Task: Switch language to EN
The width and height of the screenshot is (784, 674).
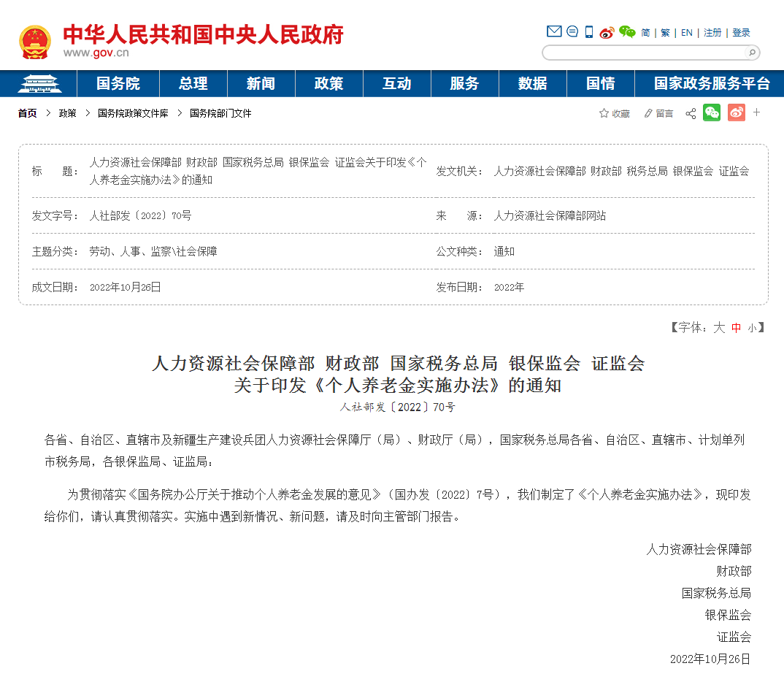Action: pyautogui.click(x=686, y=33)
